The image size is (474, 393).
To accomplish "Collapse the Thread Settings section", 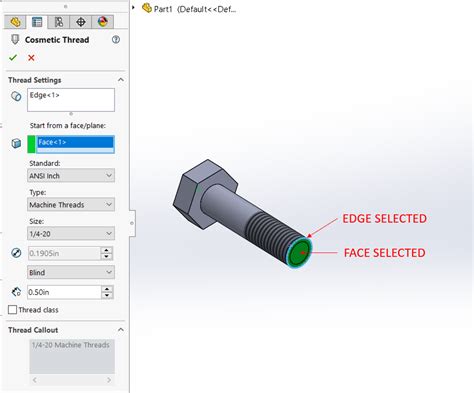I will [x=121, y=80].
